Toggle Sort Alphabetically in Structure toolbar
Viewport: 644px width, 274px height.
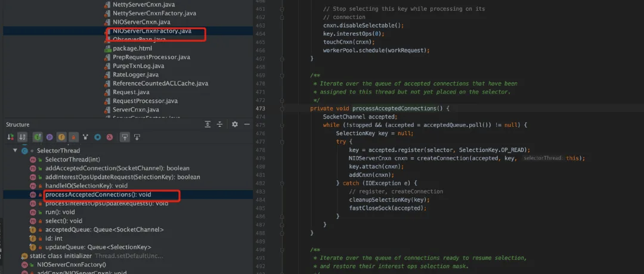click(23, 137)
